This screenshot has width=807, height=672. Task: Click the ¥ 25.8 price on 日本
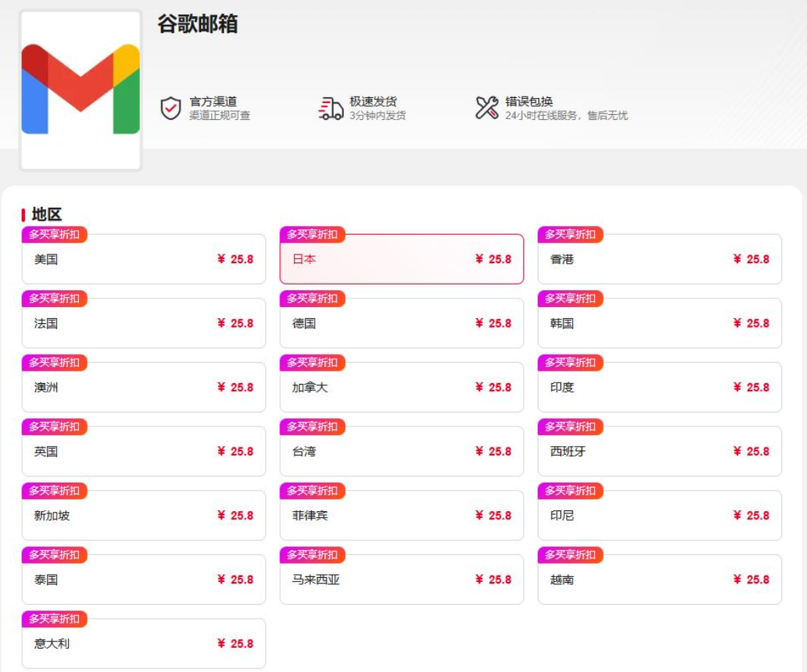pos(493,260)
